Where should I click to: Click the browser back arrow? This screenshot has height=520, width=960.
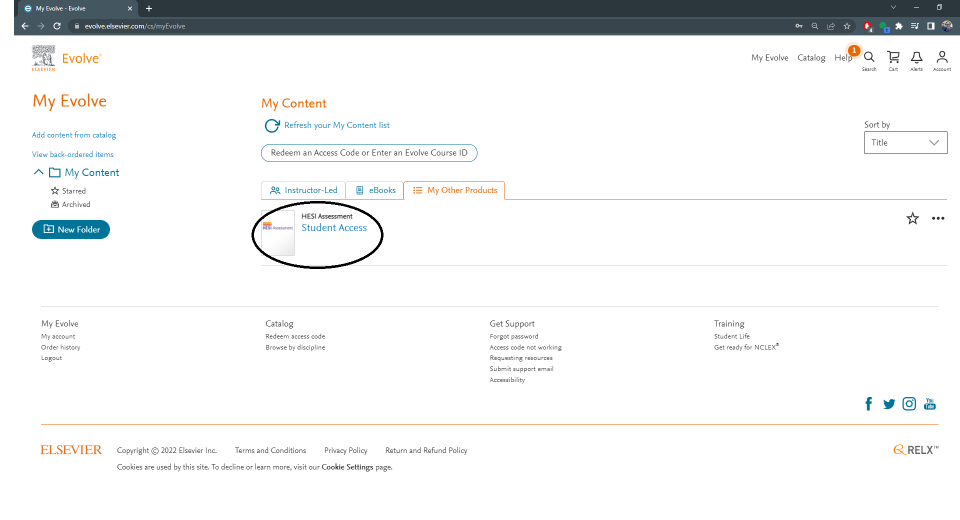[25, 26]
